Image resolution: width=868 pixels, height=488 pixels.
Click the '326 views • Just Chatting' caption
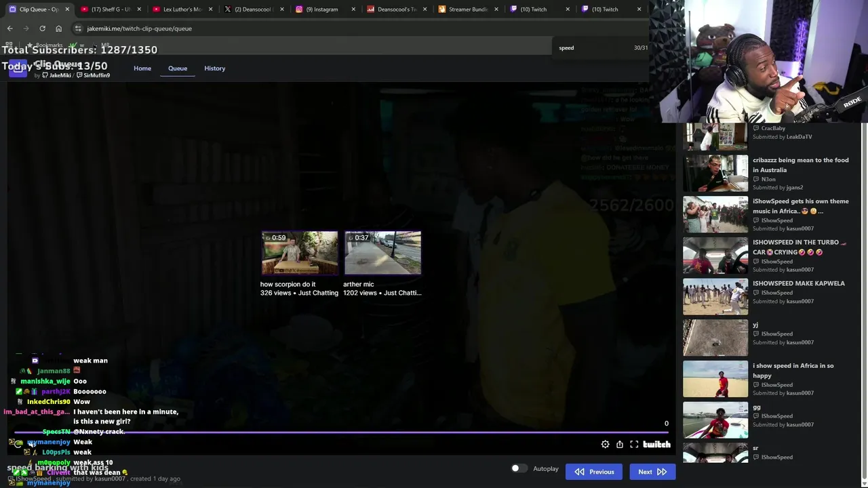(x=299, y=293)
